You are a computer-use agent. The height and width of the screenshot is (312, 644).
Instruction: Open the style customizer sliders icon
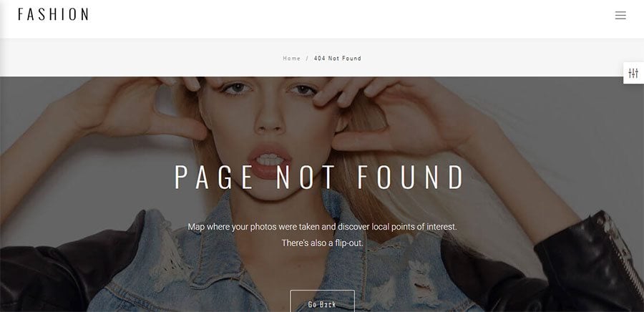pyautogui.click(x=633, y=73)
